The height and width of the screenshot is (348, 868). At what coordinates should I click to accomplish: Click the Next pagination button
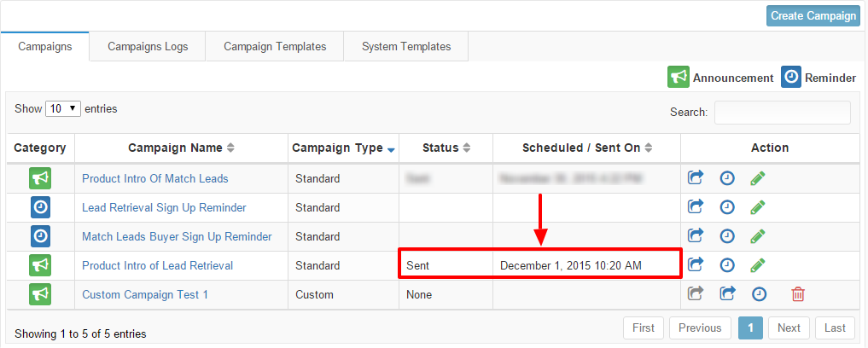click(x=789, y=328)
